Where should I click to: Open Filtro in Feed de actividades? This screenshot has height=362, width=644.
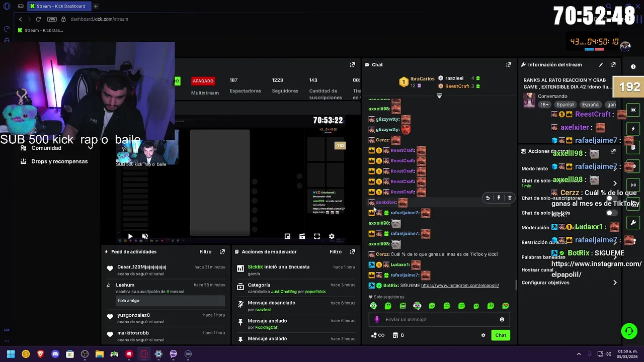coord(205,252)
